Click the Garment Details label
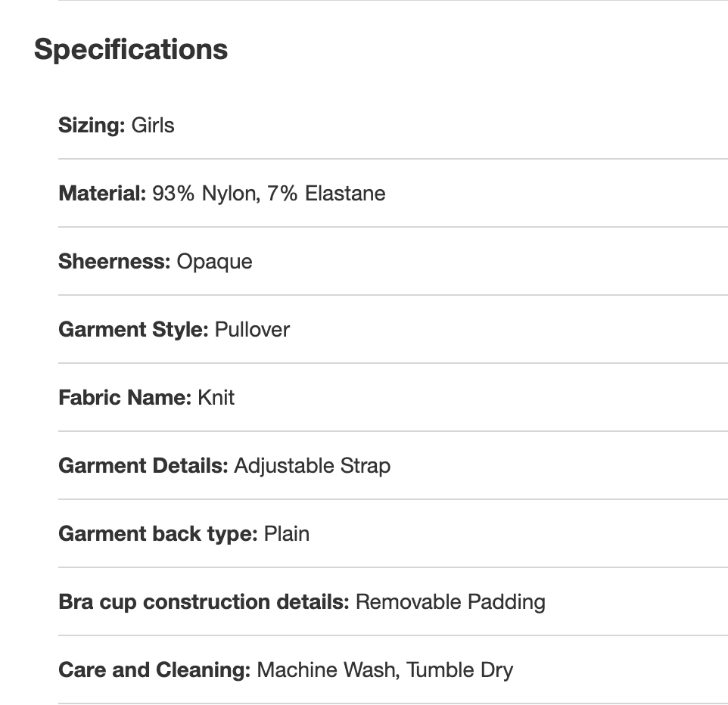 [143, 465]
